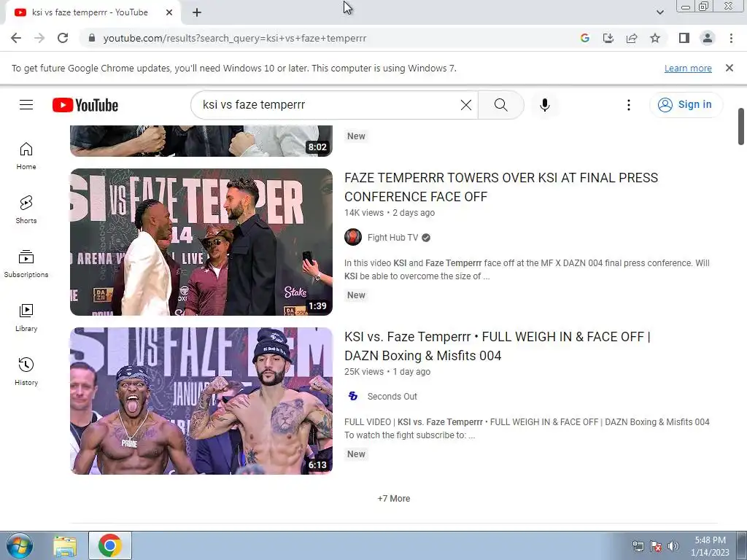Image resolution: width=747 pixels, height=560 pixels.
Task: Dismiss the Chrome update notification bar
Action: click(x=729, y=68)
